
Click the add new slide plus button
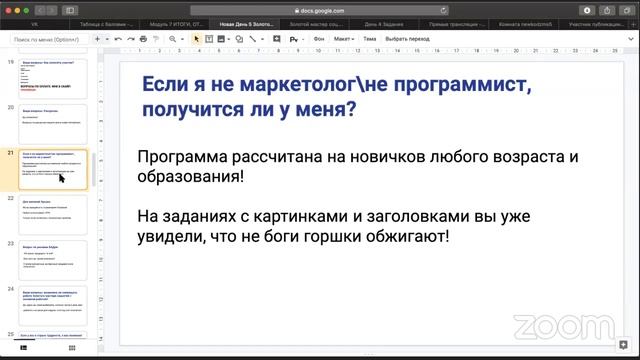(97, 39)
